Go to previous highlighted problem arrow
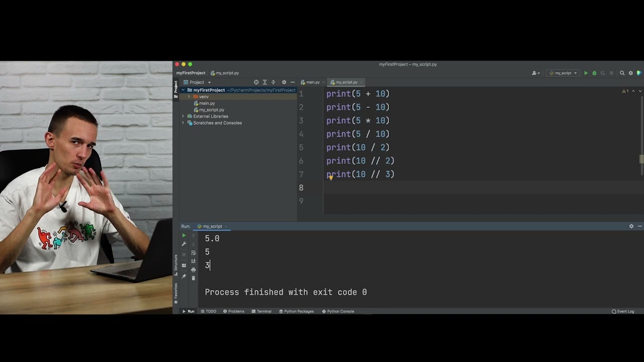Viewport: 644px width, 362px height. pos(633,91)
